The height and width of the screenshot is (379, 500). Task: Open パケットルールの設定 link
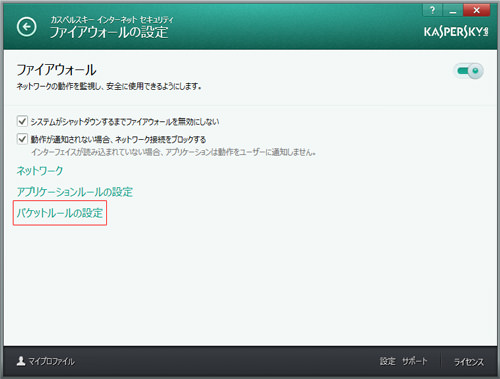pyautogui.click(x=60, y=213)
